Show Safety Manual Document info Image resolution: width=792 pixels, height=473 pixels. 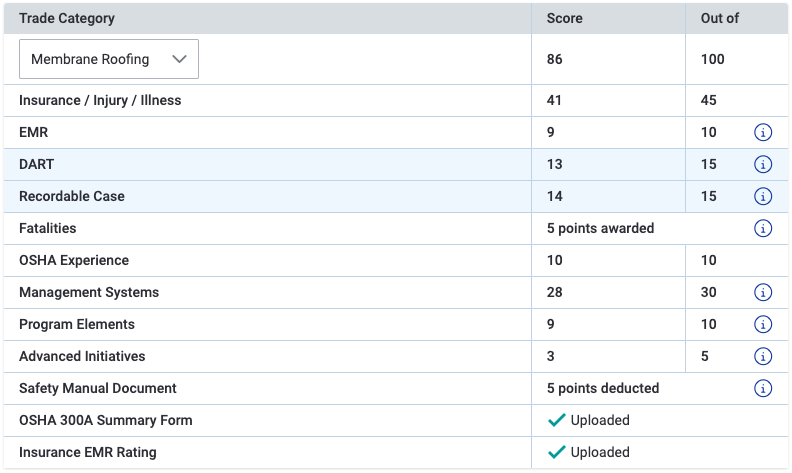click(x=763, y=388)
